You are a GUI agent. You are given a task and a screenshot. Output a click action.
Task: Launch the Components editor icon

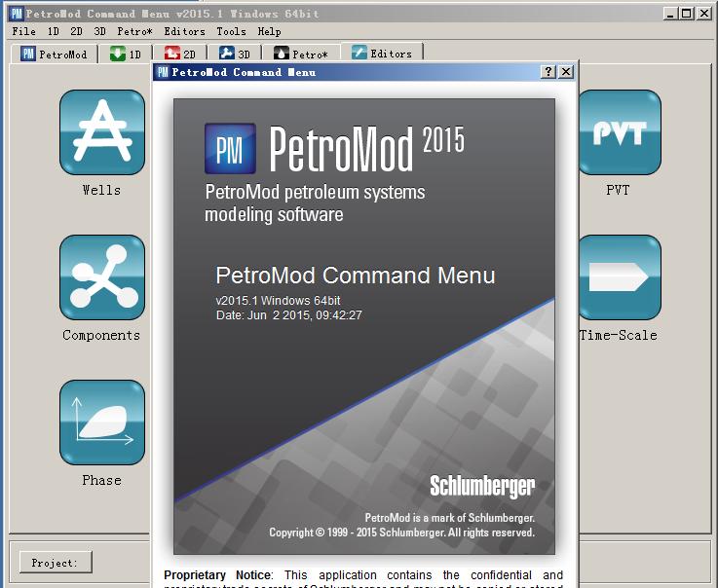click(102, 277)
